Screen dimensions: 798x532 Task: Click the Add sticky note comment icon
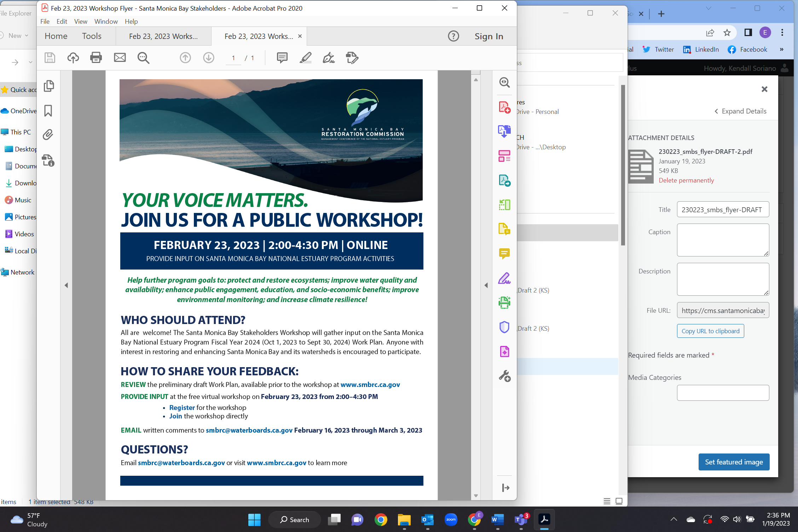pos(282,57)
